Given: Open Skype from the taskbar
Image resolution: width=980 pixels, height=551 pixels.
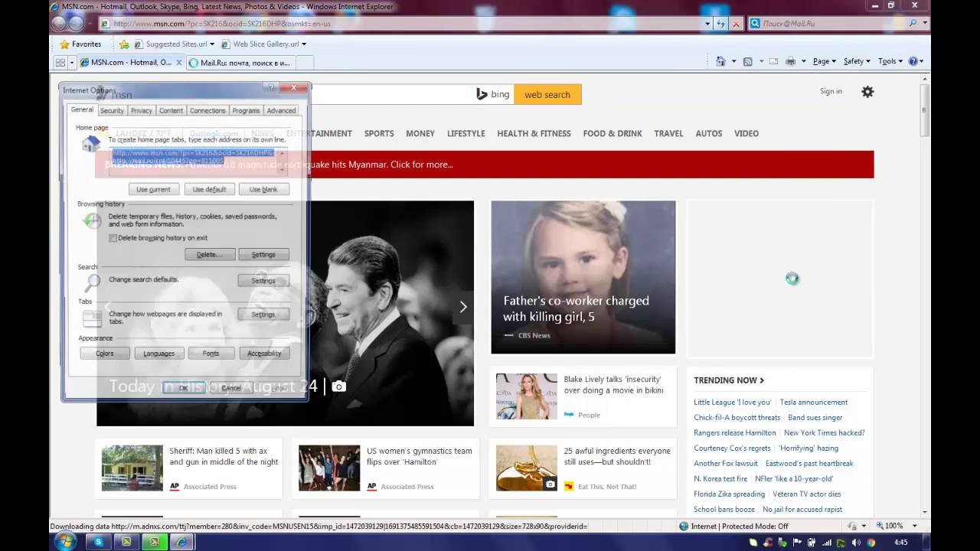Looking at the screenshot, I should (x=98, y=542).
